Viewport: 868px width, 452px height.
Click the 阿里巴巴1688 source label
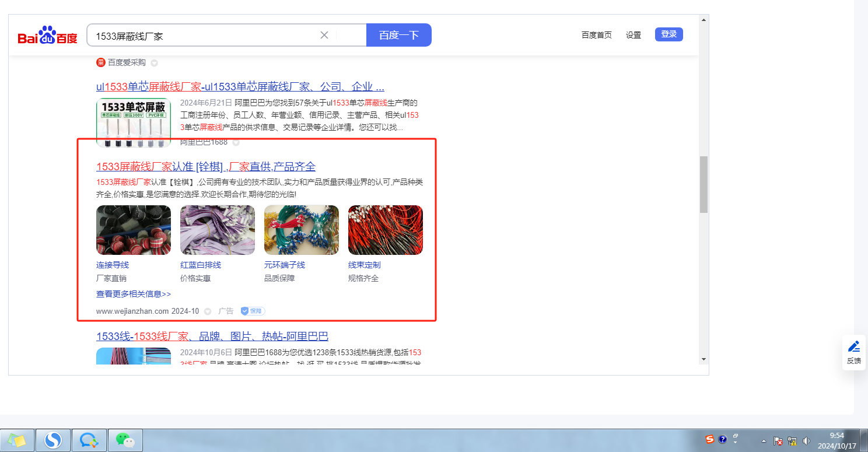tap(204, 142)
